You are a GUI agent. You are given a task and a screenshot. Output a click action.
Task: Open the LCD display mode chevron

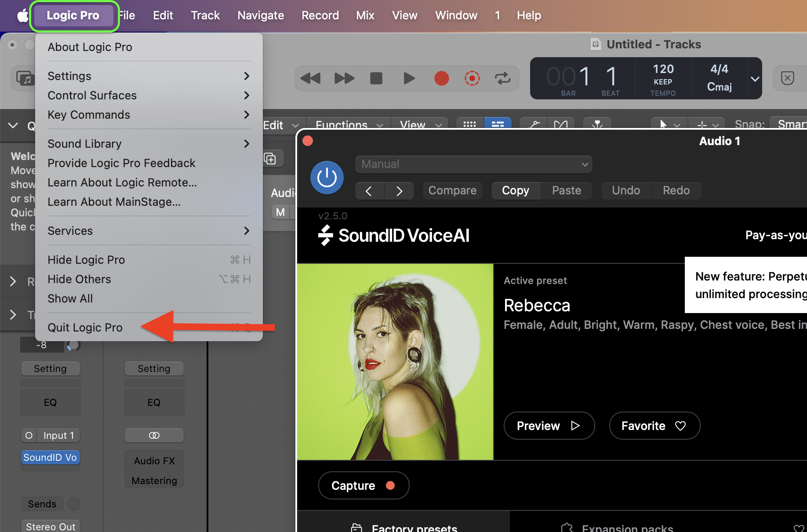[x=755, y=79]
